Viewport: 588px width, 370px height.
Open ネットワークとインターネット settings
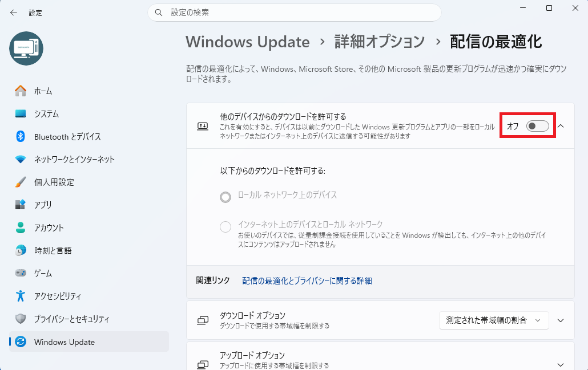coord(89,160)
